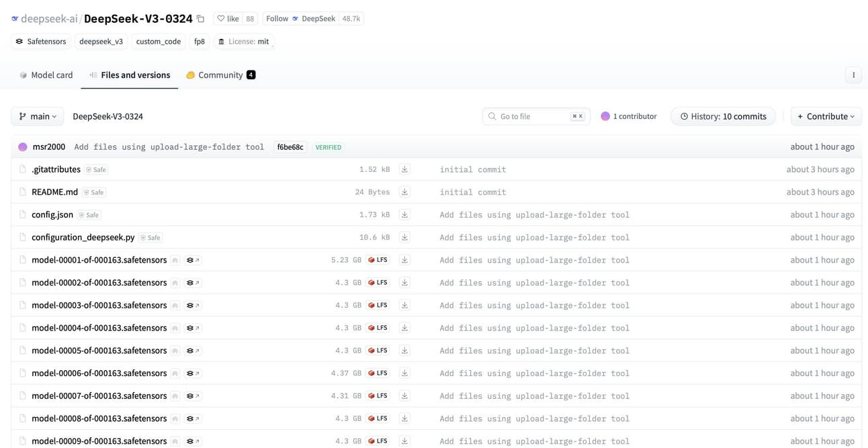868x448 pixels.
Task: Open model-00001-of-000163.safetensors file link
Action: point(99,260)
